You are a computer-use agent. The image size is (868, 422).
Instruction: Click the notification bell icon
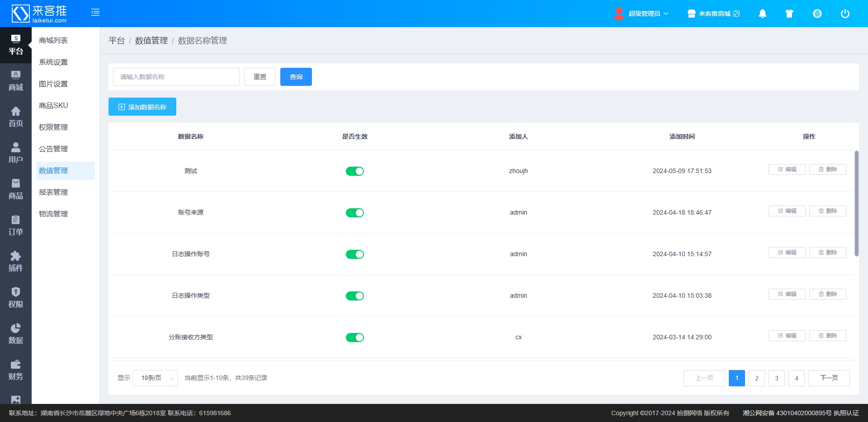coord(762,14)
